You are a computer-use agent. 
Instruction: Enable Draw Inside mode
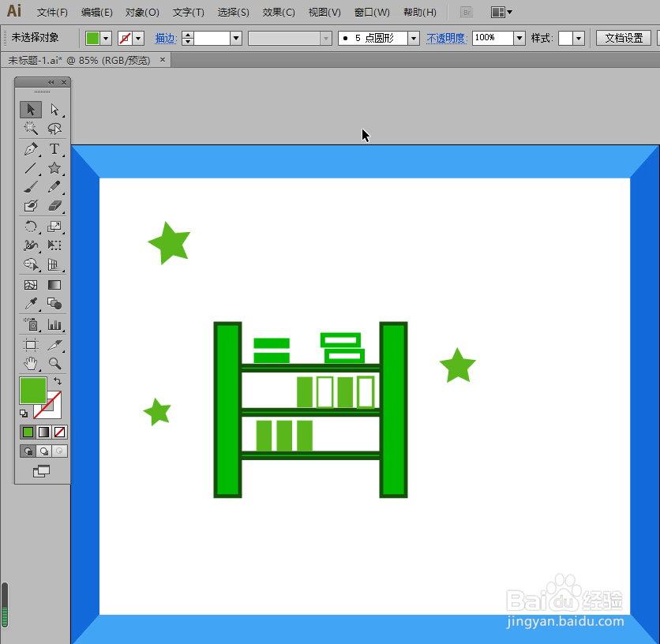tap(59, 451)
